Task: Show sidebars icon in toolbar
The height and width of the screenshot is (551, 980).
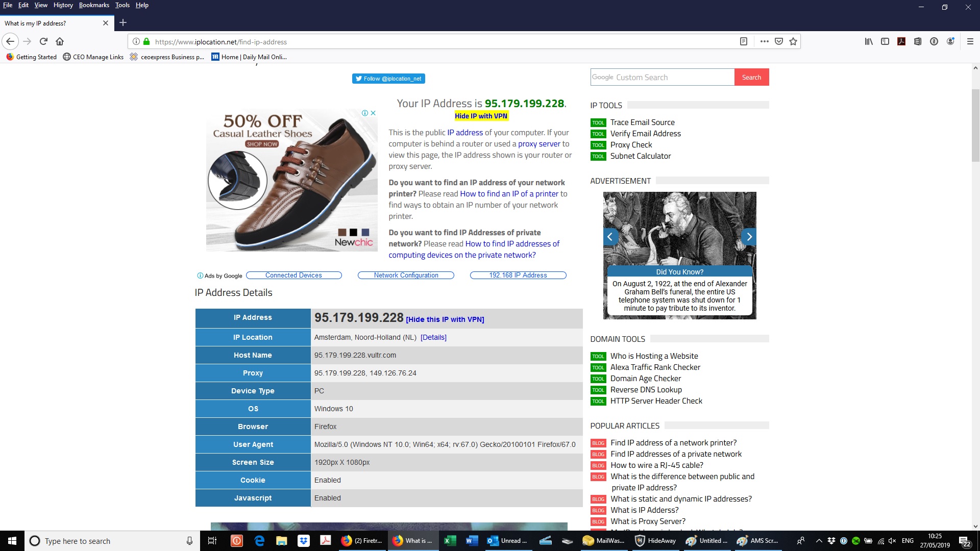Action: pos(885,41)
